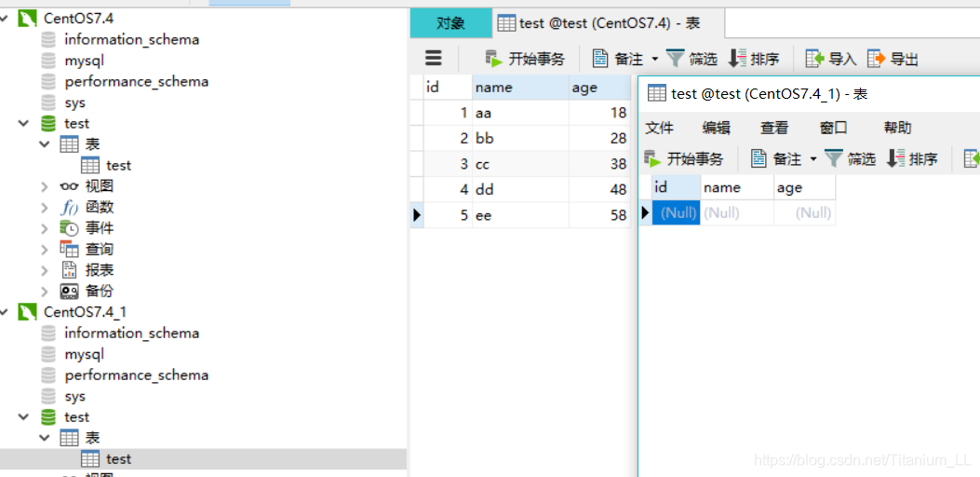Open the 帮助 menu in the CentOS7.4_1 window

click(897, 129)
